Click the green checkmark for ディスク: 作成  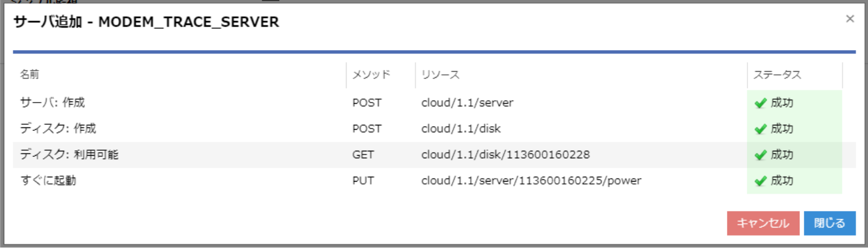tap(760, 129)
